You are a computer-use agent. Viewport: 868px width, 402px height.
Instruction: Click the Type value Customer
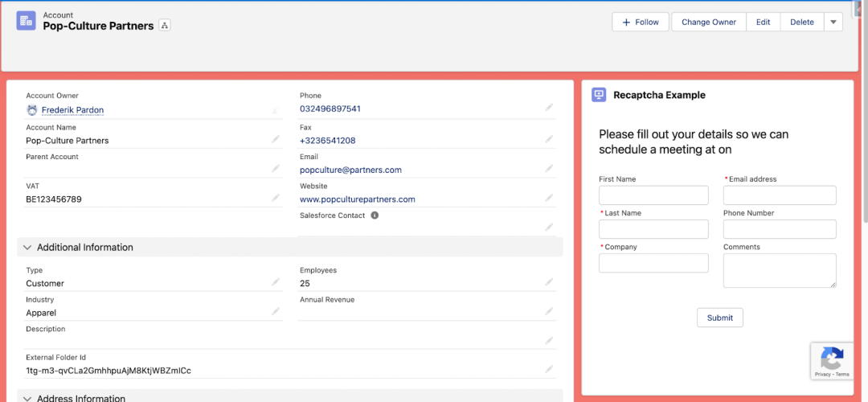point(45,284)
